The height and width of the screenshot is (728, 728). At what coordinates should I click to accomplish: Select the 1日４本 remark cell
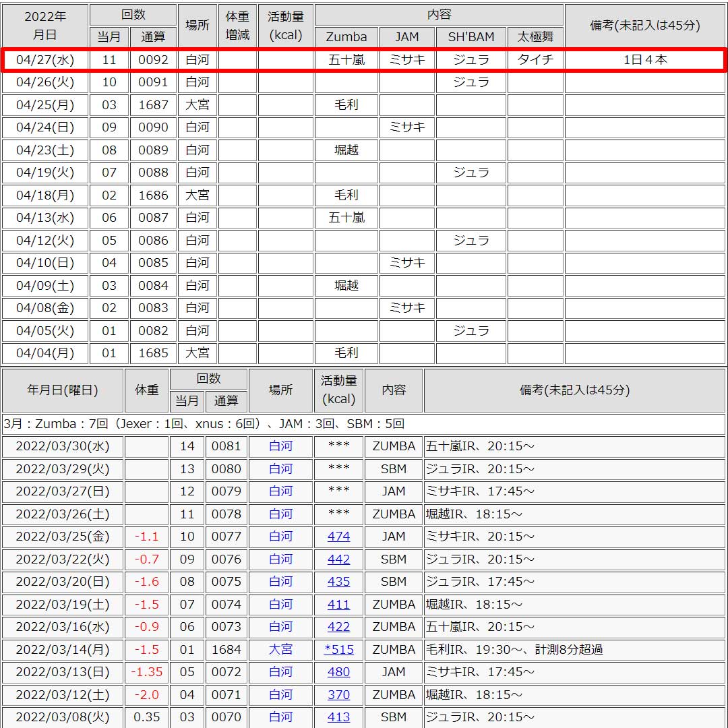pos(644,59)
